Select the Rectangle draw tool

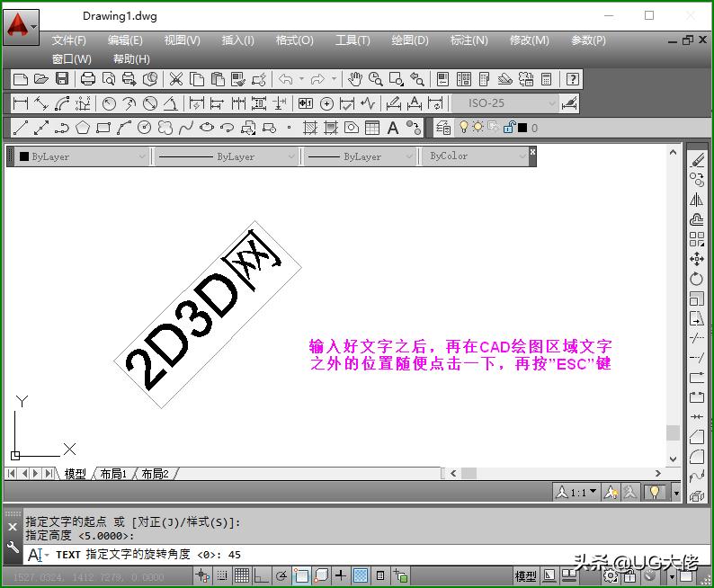pos(103,128)
